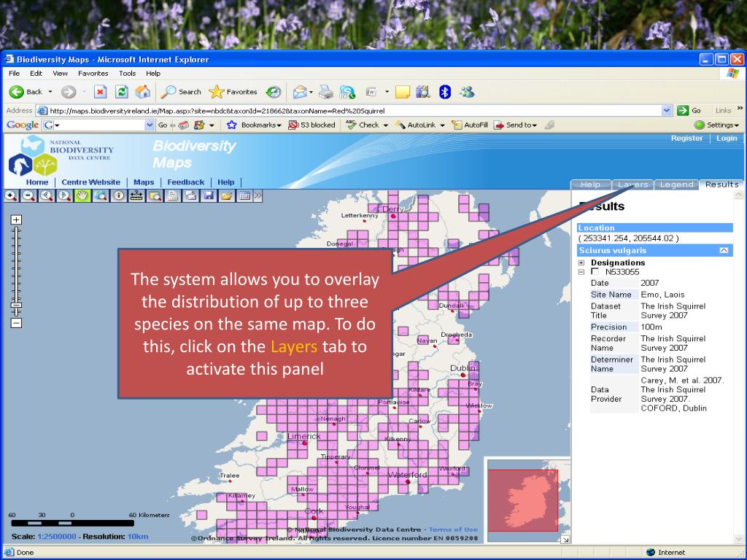Click the Go button beside address bar
The image size is (747, 560).
click(x=690, y=111)
